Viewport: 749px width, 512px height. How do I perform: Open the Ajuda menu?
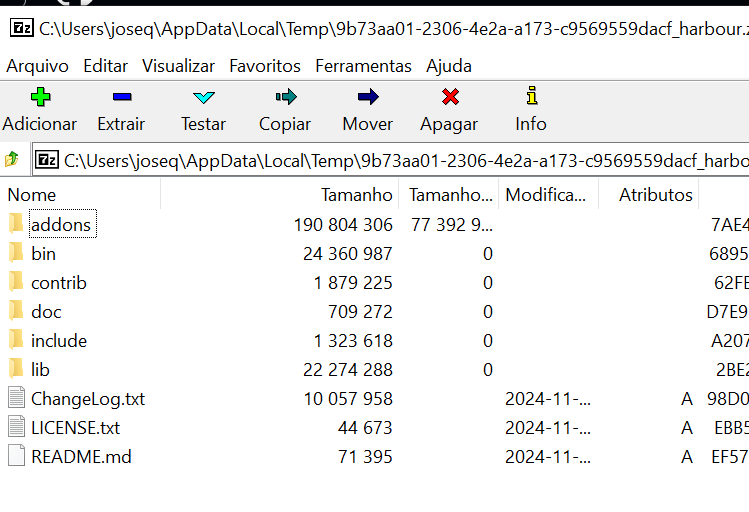click(449, 66)
